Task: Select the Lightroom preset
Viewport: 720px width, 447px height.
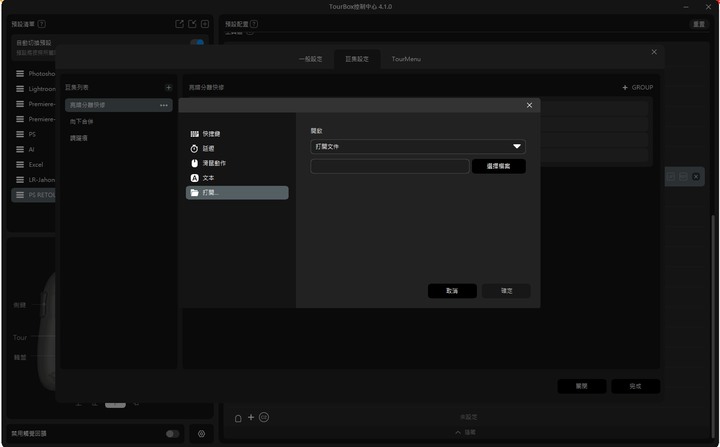Action: (x=35, y=89)
